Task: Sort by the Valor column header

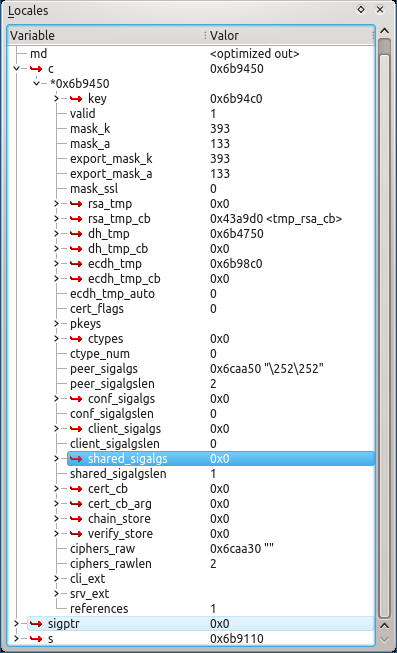Action: click(x=290, y=35)
